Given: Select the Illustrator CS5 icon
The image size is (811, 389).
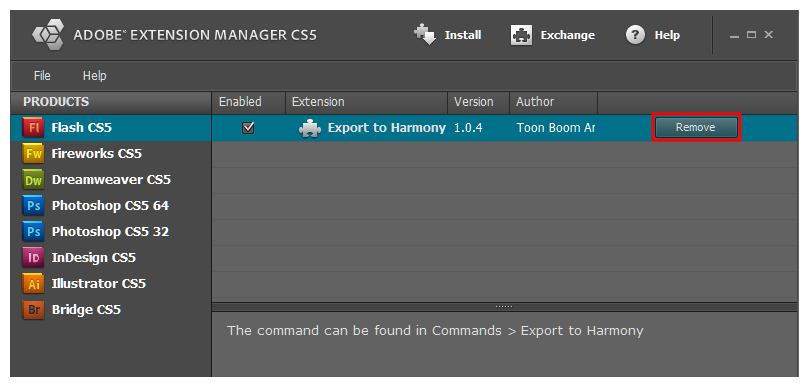Looking at the screenshot, I should (x=34, y=283).
